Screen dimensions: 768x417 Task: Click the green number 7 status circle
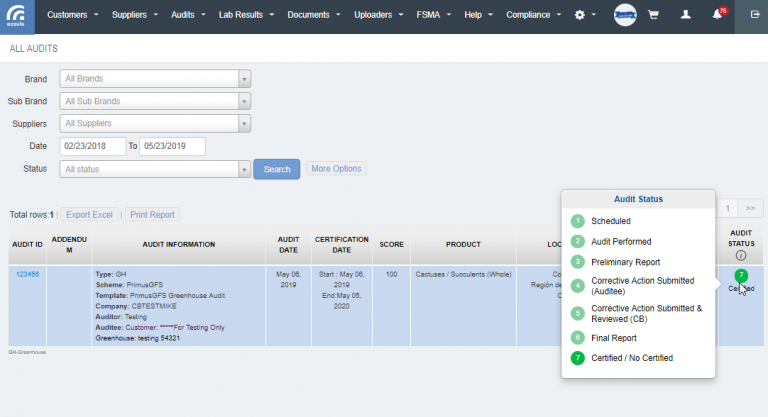click(740, 275)
